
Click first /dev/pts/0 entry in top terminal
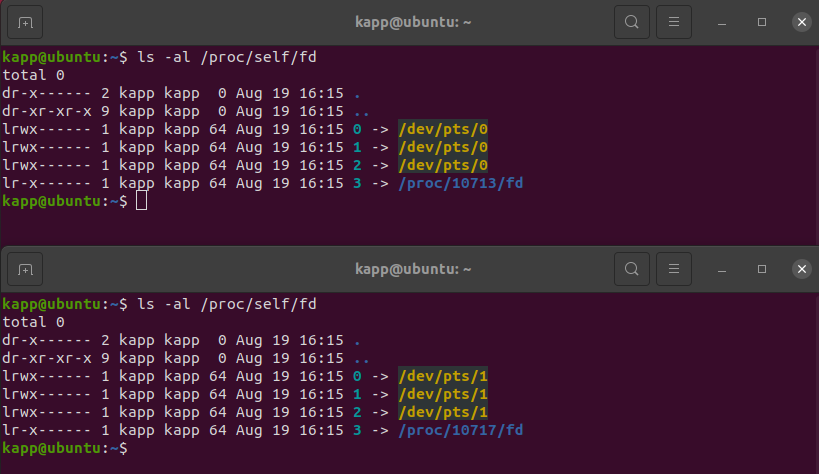point(443,129)
